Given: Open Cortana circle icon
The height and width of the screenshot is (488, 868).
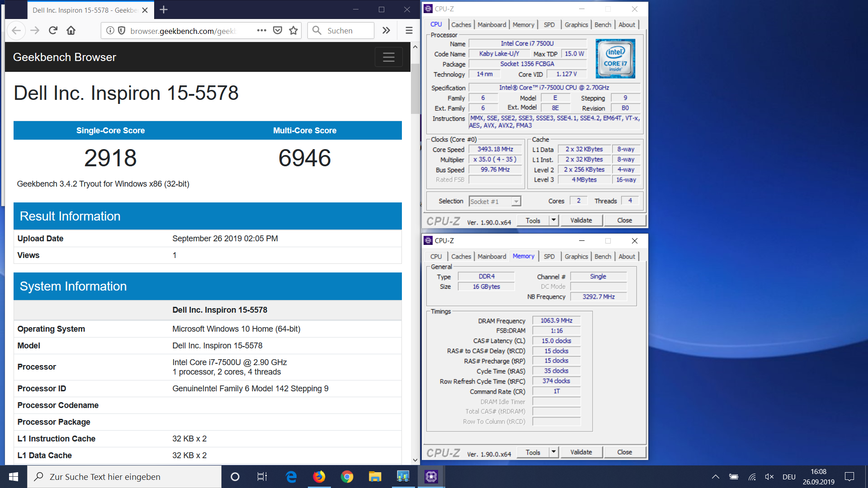Looking at the screenshot, I should point(235,477).
